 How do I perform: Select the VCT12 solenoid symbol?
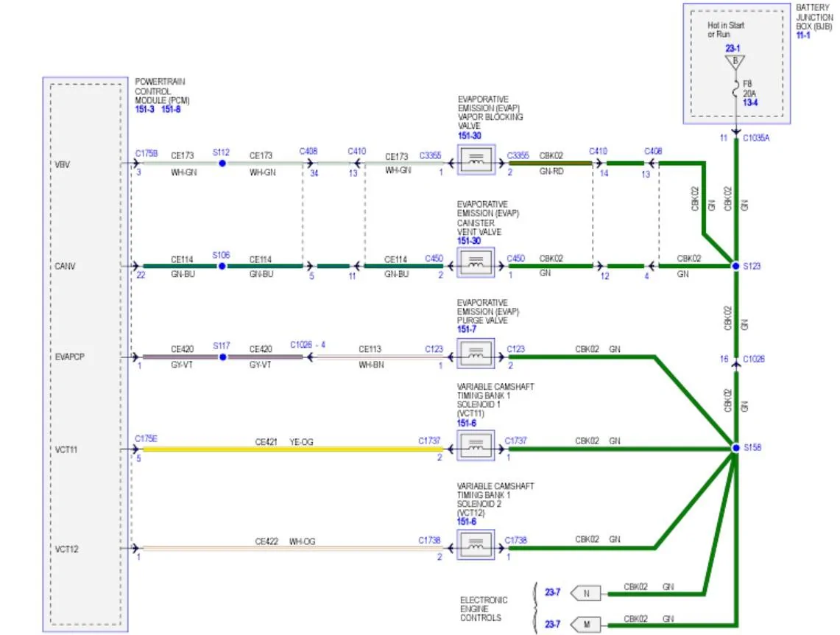pyautogui.click(x=476, y=544)
